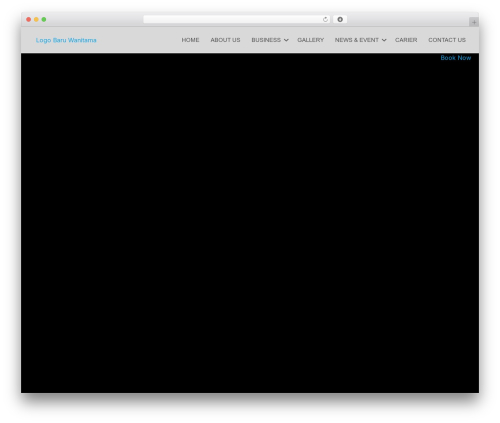500x423 pixels.
Task: Expand the BUSINESS dropdown chevron
Action: click(x=286, y=40)
